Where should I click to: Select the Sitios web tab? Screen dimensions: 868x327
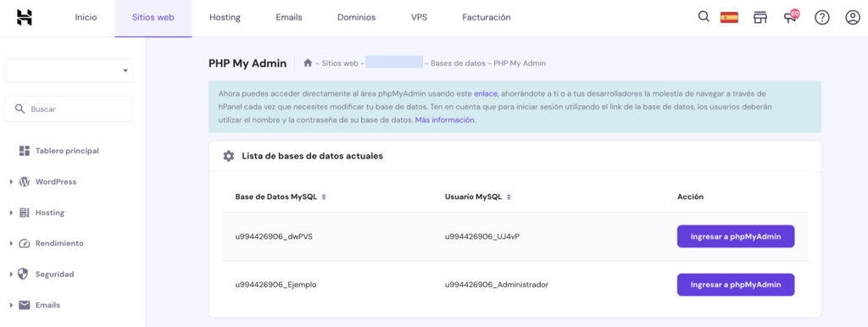click(x=153, y=18)
